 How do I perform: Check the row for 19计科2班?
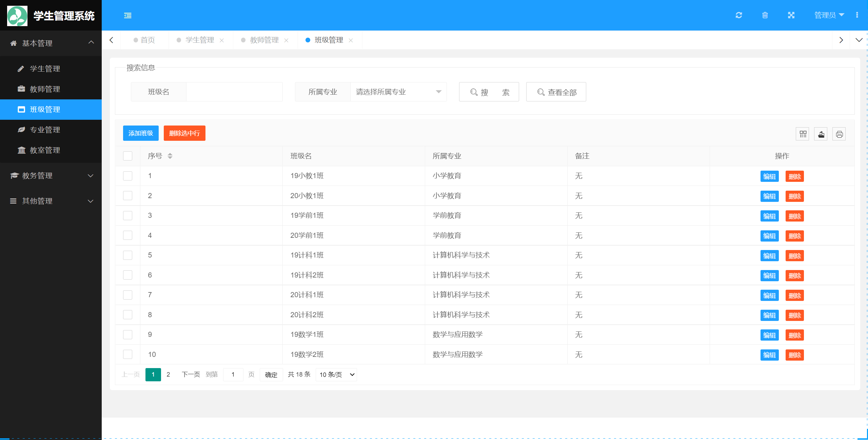click(x=127, y=275)
